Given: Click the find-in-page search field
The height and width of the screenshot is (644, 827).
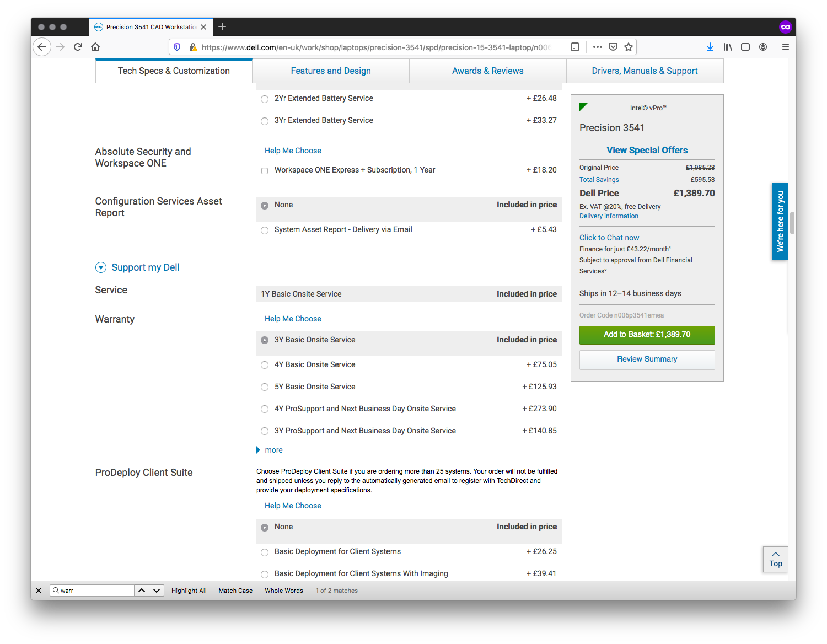Looking at the screenshot, I should [92, 591].
